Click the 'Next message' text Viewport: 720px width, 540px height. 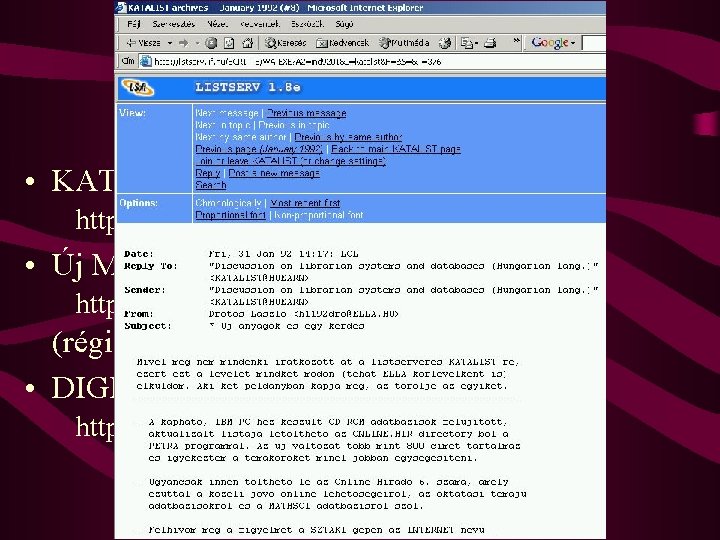click(x=227, y=113)
